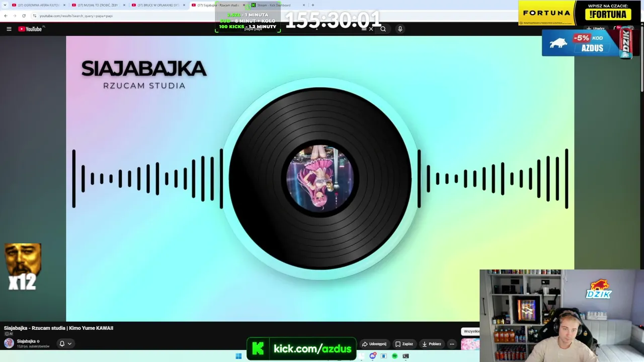
Task: Close the BRUCE W OPŁAKANEJ tab
Action: [184, 5]
